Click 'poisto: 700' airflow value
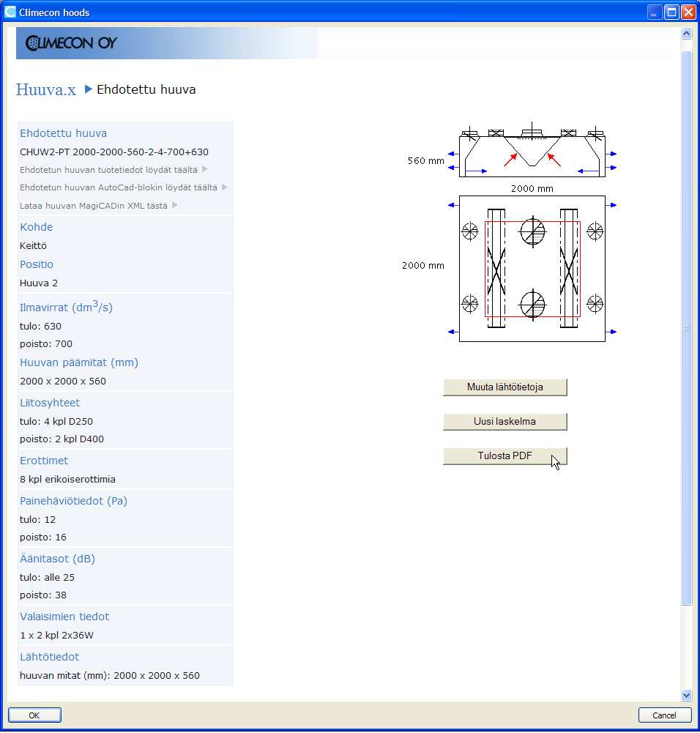 46,343
